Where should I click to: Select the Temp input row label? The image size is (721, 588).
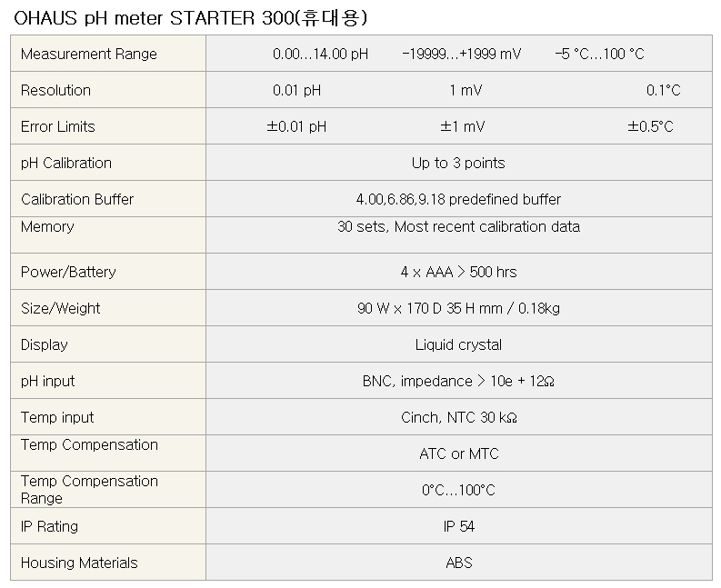[57, 417]
